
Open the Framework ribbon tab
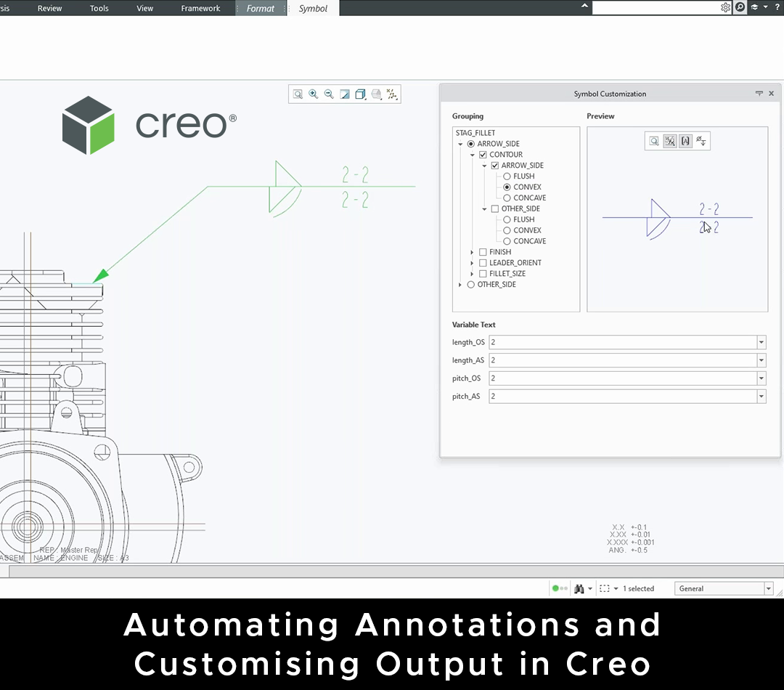coord(200,8)
